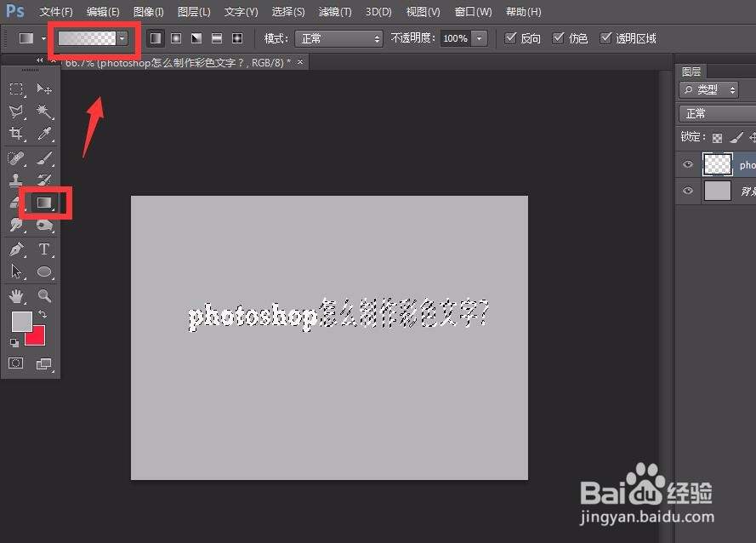Reset default foreground and background colors
The image size is (756, 543).
click(14, 343)
